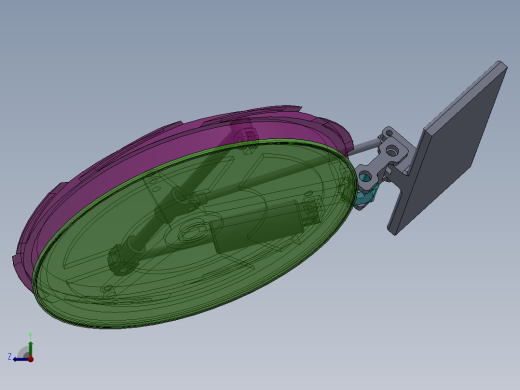Click the red origin ball of triad
Image resolution: width=520 pixels, height=390 pixels.
[31, 359]
